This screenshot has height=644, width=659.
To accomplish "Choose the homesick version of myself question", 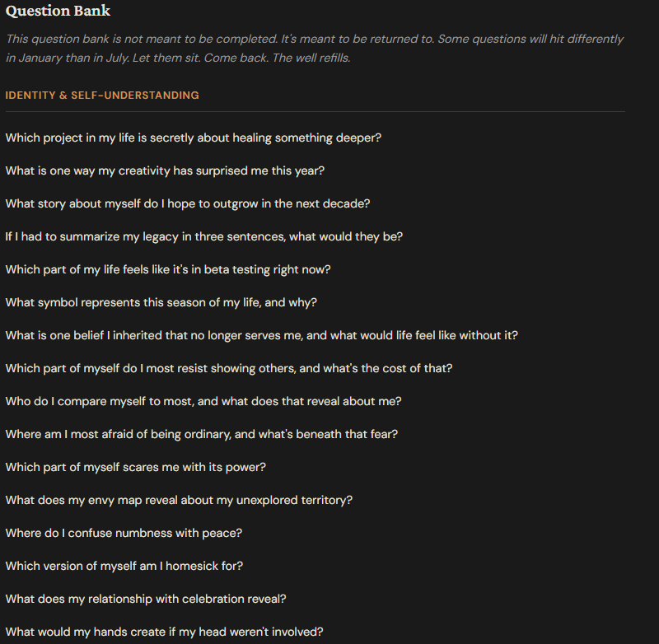I will 124,566.
